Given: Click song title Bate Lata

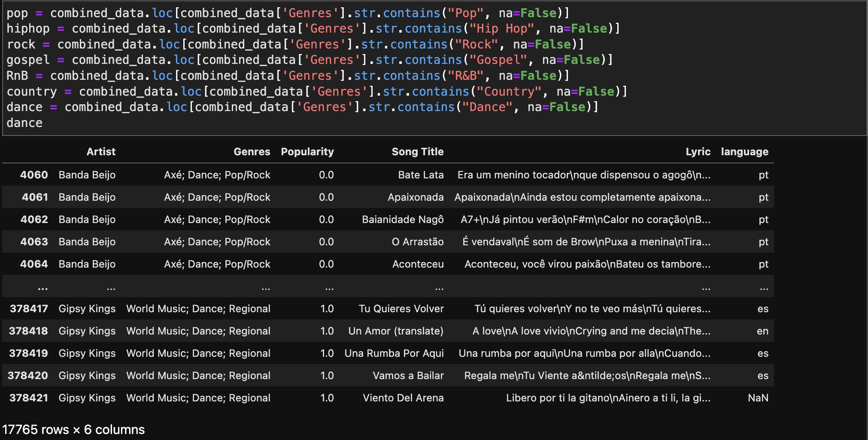Looking at the screenshot, I should 421,175.
